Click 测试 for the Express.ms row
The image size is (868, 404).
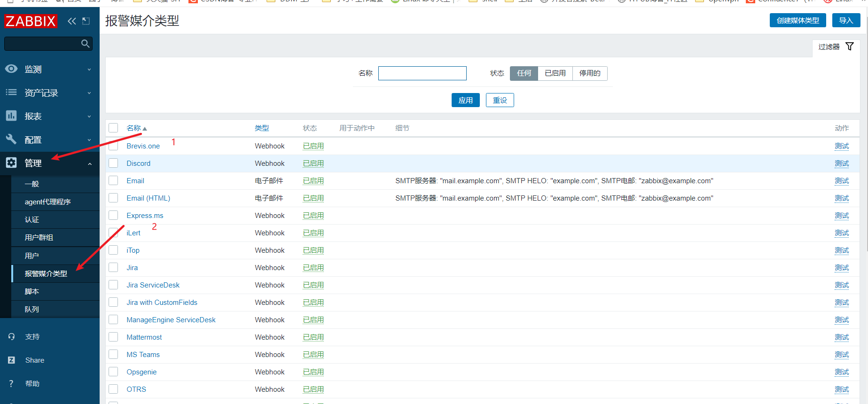(842, 216)
